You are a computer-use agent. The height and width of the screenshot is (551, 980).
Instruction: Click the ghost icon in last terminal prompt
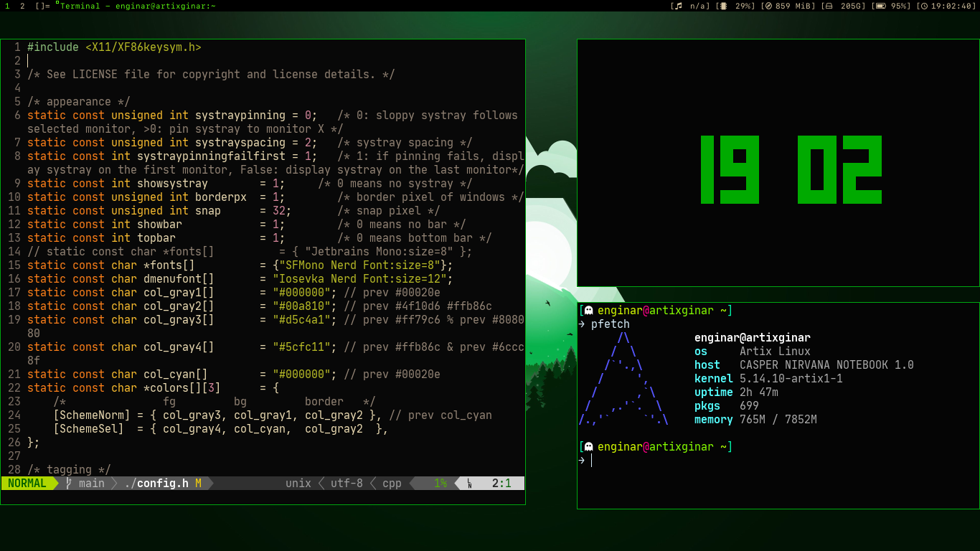pos(589,446)
